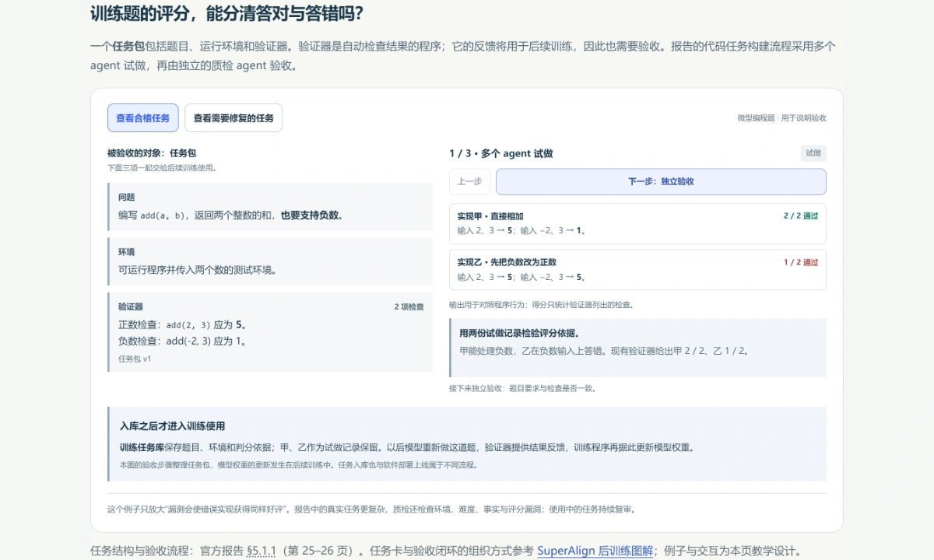Go to 下一步：独立验收
This screenshot has height=560, width=934.
click(661, 181)
